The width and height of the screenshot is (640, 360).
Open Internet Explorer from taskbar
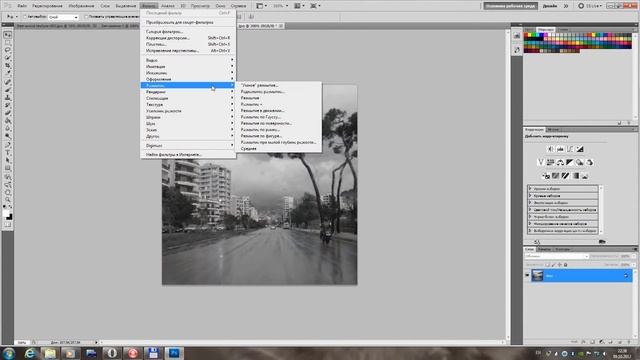click(x=29, y=353)
